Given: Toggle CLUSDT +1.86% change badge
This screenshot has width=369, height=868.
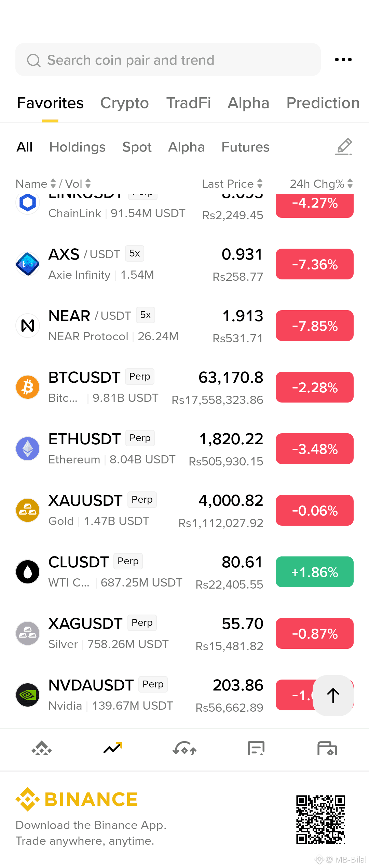Looking at the screenshot, I should point(315,572).
